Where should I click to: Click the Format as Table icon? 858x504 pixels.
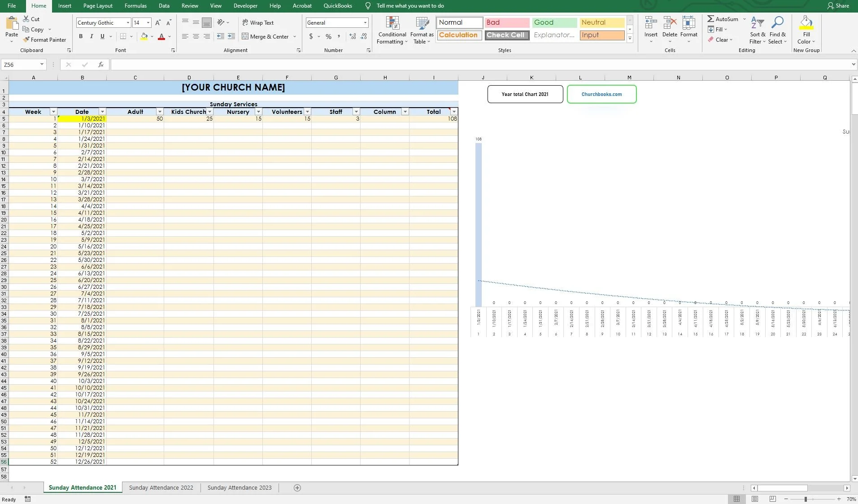click(x=421, y=30)
